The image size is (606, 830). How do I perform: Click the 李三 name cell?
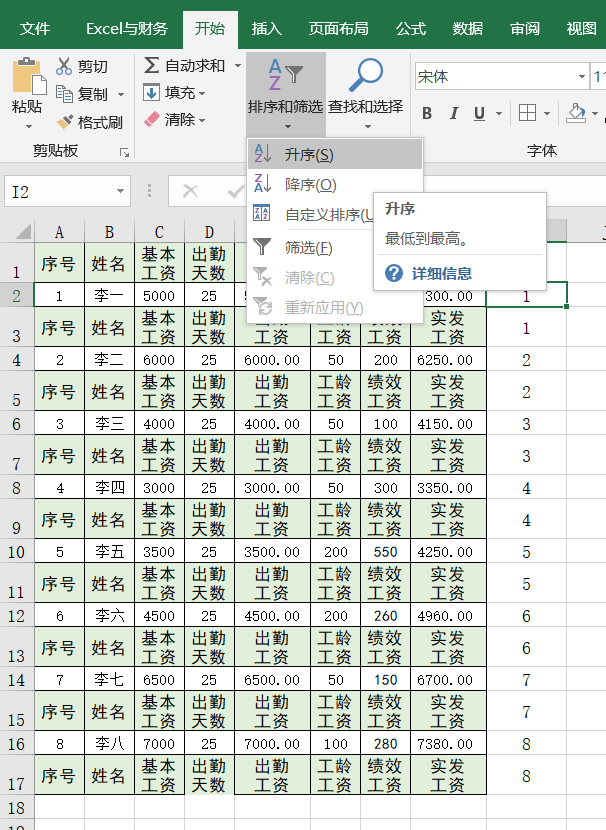point(109,423)
